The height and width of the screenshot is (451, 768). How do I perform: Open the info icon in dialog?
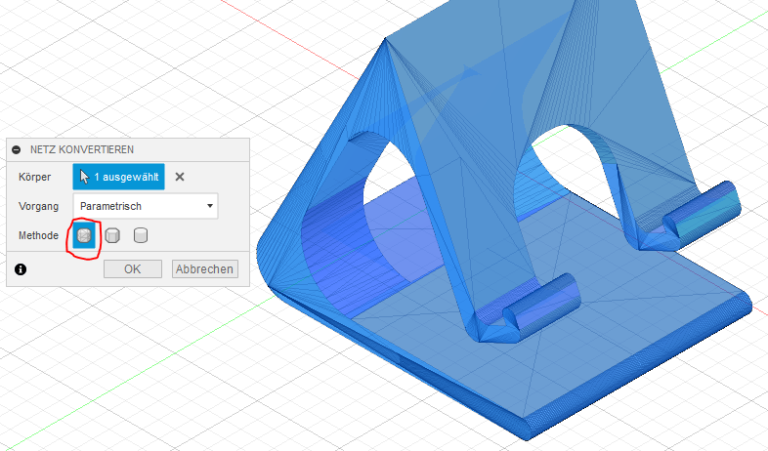click(21, 269)
